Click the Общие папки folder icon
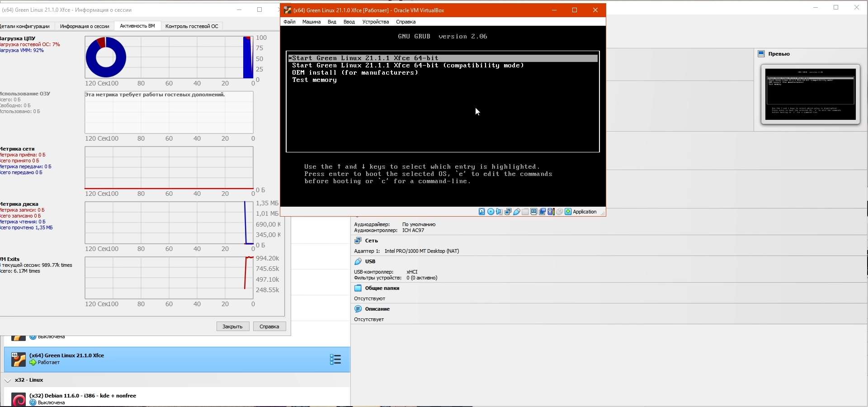 [x=358, y=288]
